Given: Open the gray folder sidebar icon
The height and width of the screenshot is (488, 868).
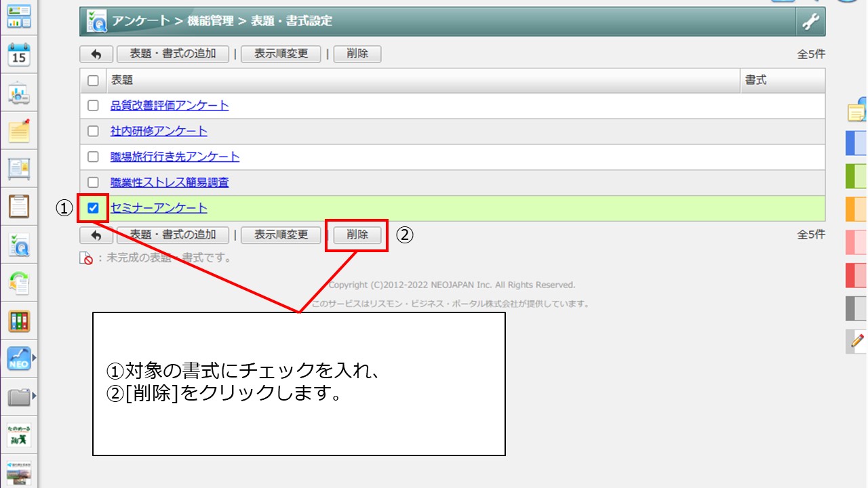Looking at the screenshot, I should tap(19, 396).
